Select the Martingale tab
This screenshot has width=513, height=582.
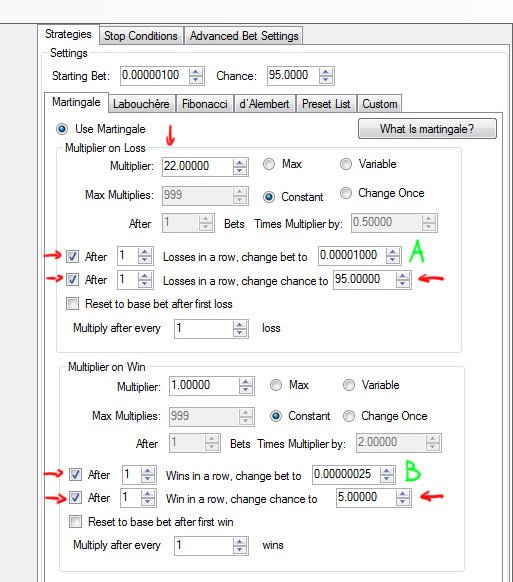(x=76, y=102)
